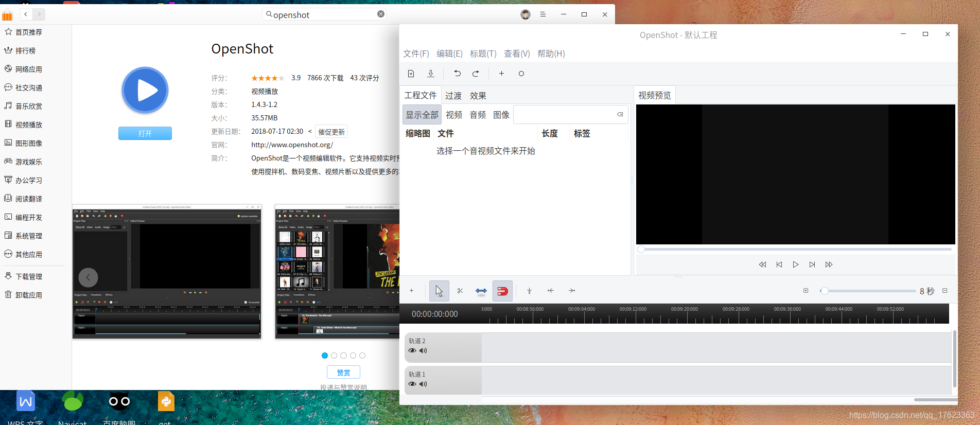Open the first OpenShot screenshot thumbnail
980x425 pixels.
pos(167,272)
